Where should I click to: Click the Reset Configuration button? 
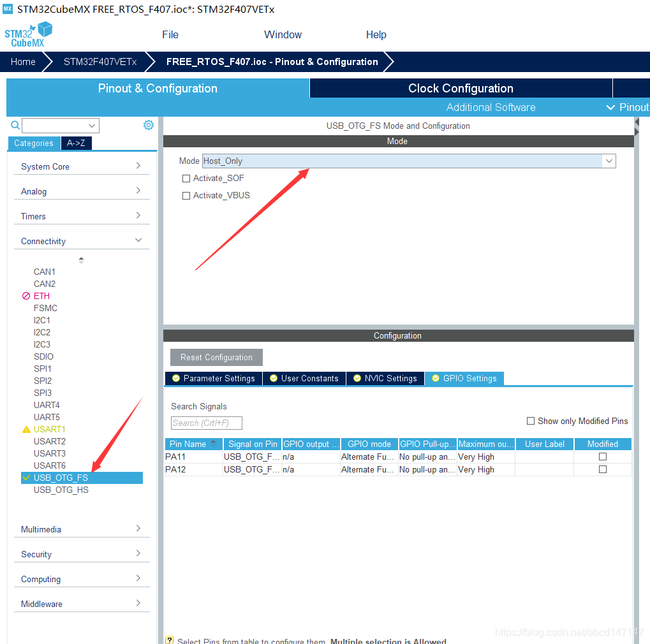(x=216, y=357)
